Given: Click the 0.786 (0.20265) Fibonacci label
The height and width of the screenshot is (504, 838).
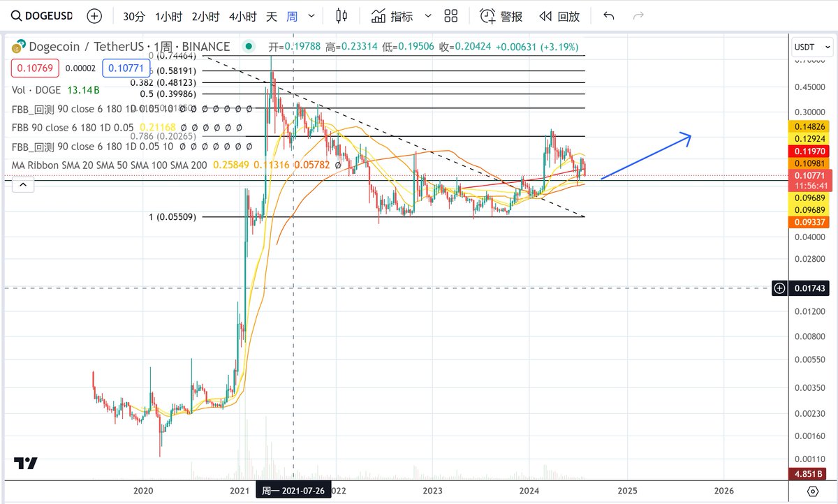Looking at the screenshot, I should click(x=164, y=137).
